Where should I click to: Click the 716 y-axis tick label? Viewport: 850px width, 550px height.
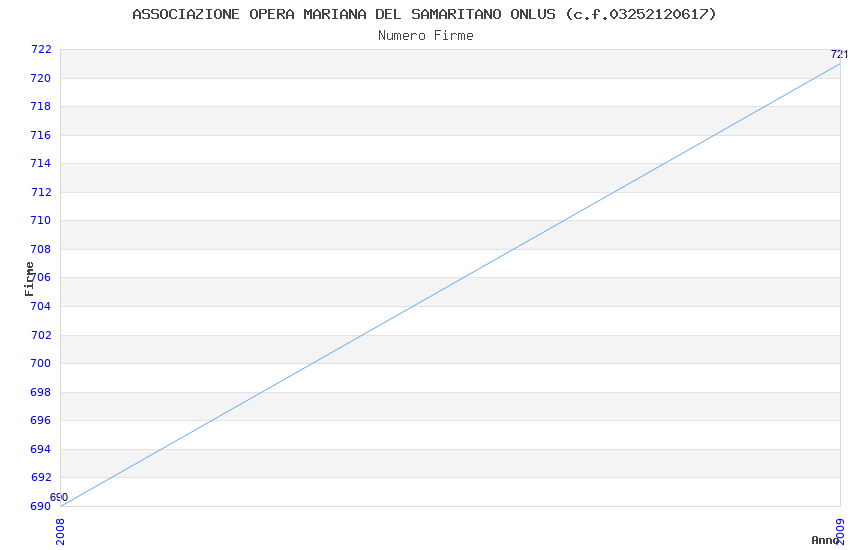coord(41,135)
